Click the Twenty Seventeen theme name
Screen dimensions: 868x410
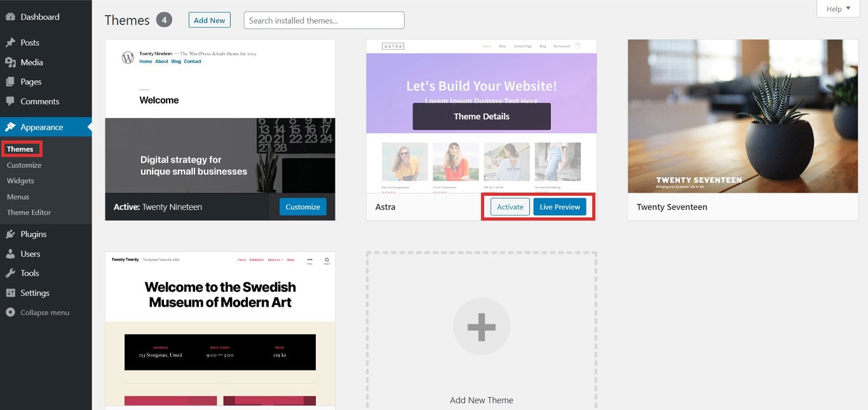click(672, 207)
